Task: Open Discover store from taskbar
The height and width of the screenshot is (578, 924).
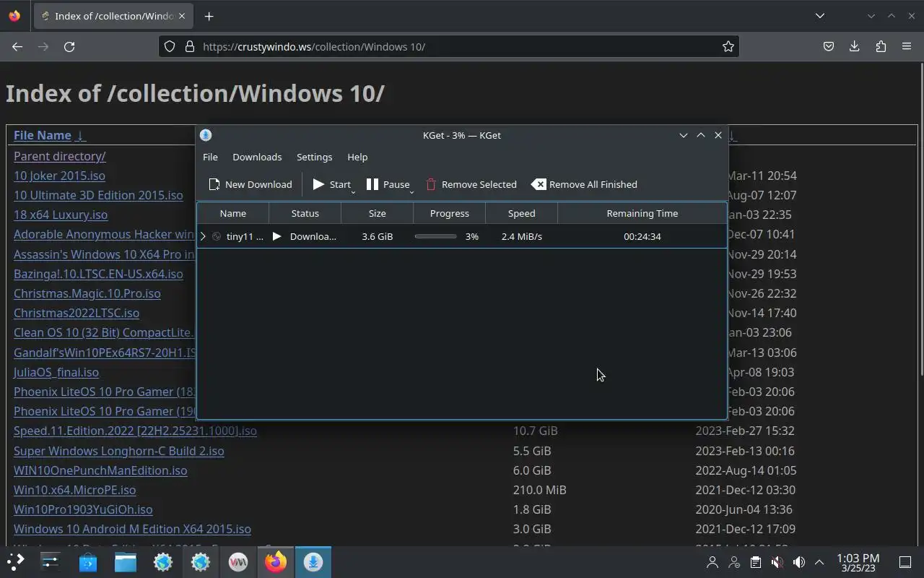Action: click(x=88, y=561)
